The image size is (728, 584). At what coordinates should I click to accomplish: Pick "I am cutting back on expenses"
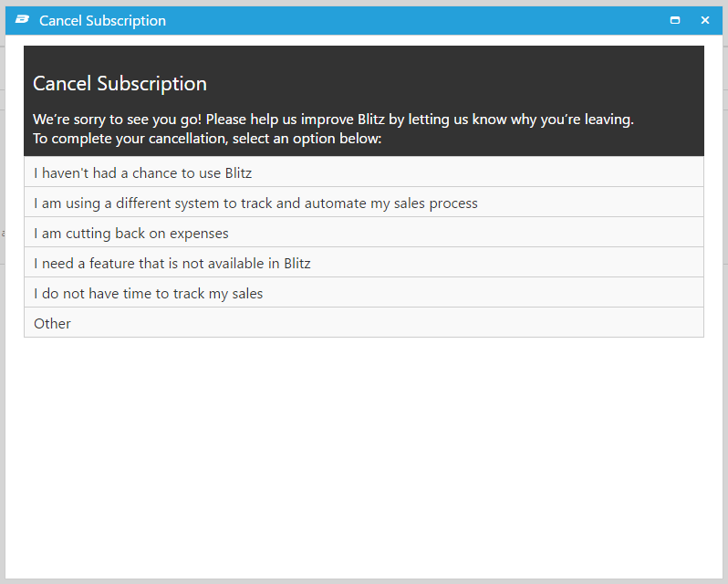(131, 233)
